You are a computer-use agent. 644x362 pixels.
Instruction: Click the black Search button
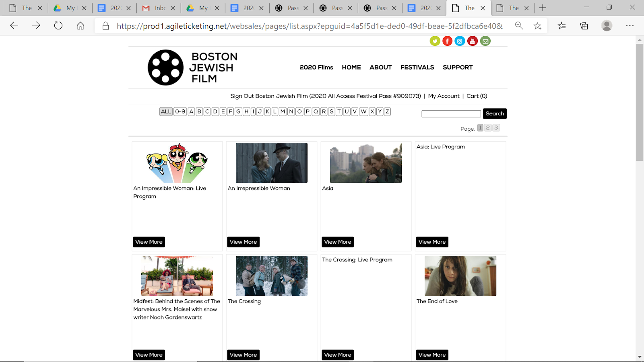(x=495, y=113)
